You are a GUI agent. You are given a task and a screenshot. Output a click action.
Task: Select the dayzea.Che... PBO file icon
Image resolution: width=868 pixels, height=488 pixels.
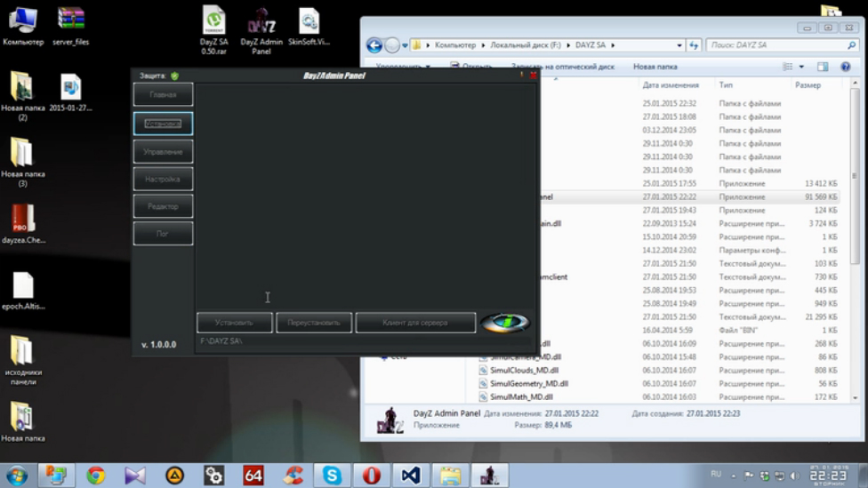[23, 224]
